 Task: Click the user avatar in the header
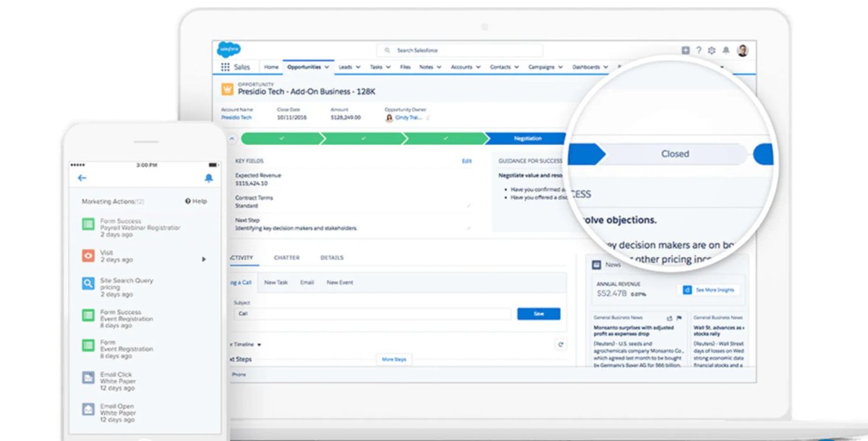(742, 50)
